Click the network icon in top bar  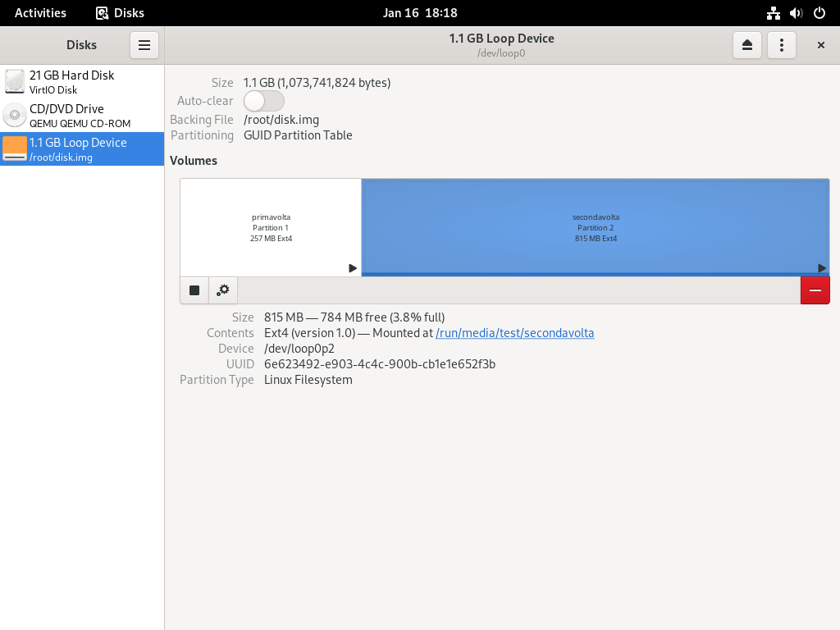click(773, 13)
